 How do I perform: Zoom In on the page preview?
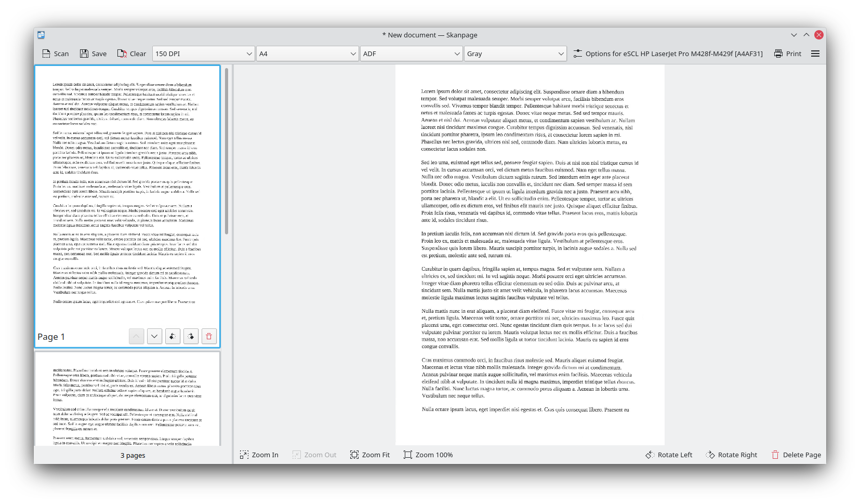click(259, 455)
